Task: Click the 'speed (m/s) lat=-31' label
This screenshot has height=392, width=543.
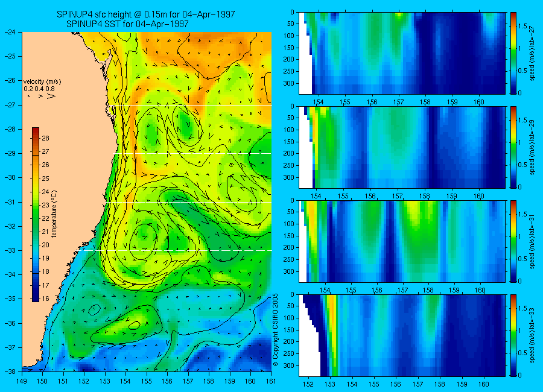Action: (532, 242)
